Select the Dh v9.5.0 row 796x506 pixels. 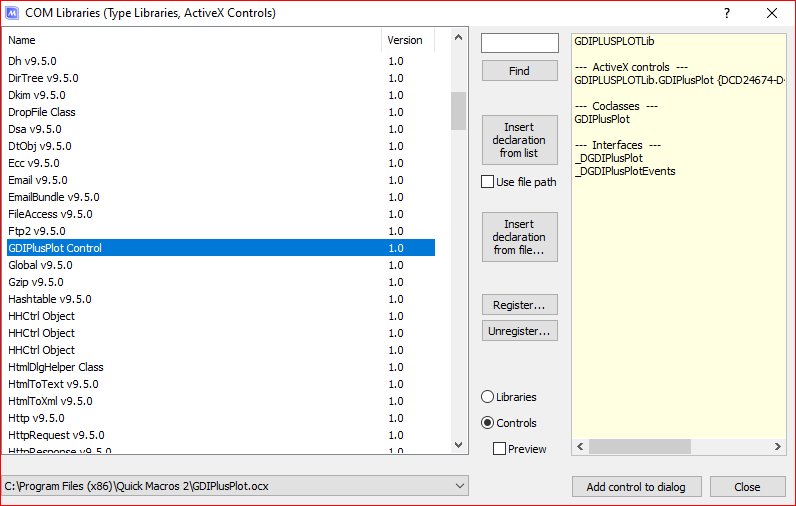pyautogui.click(x=221, y=61)
